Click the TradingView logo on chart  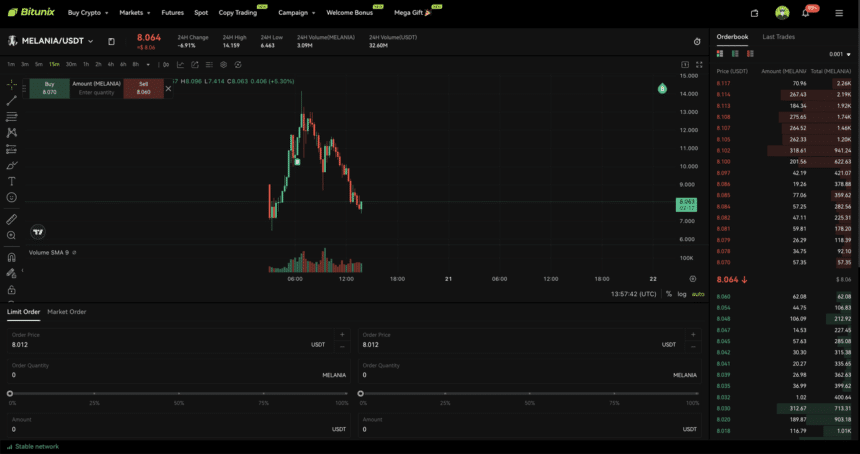point(38,232)
